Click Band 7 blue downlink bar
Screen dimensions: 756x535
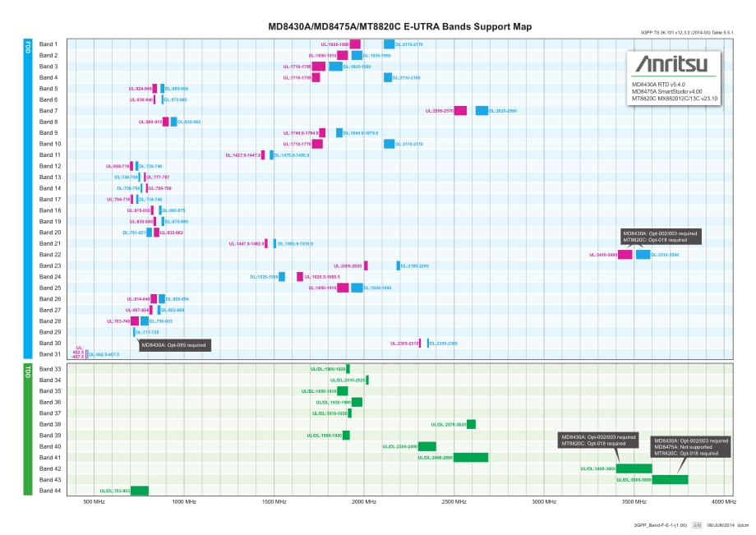click(x=482, y=111)
